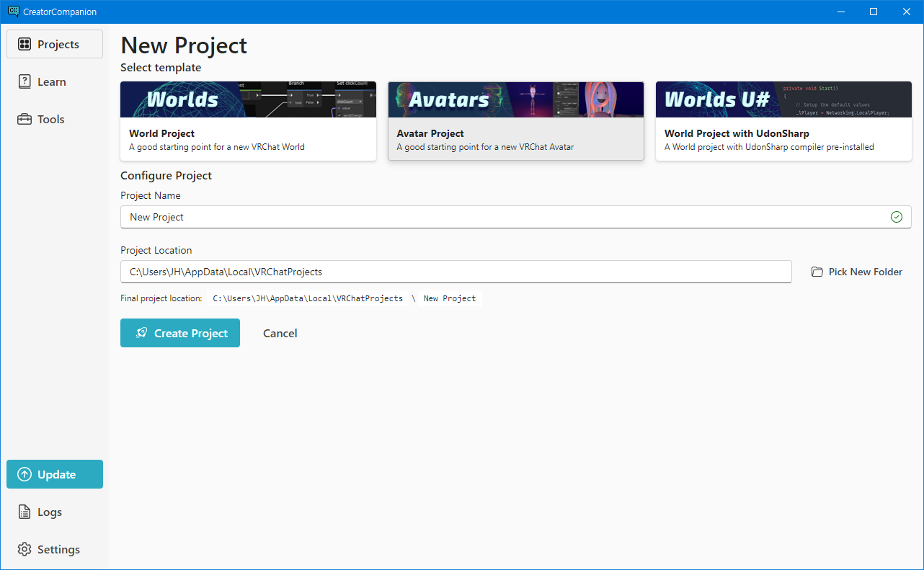Image resolution: width=924 pixels, height=570 pixels.
Task: Click the Settings gear icon
Action: (25, 549)
